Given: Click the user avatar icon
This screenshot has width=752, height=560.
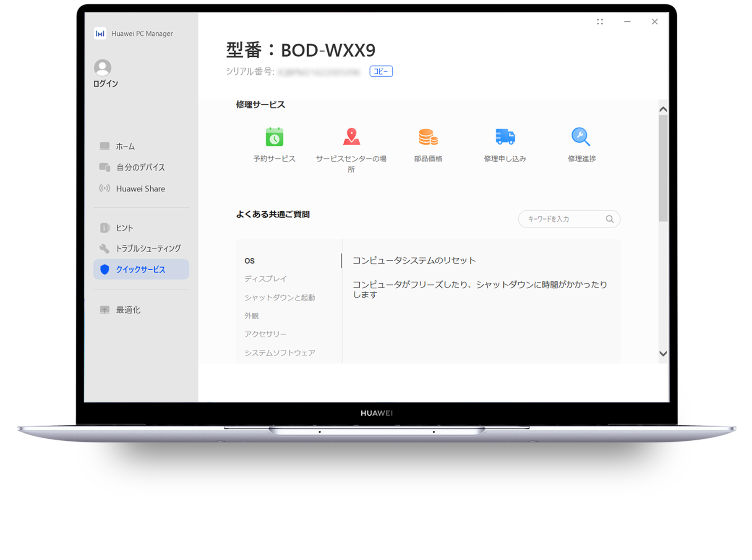Looking at the screenshot, I should tap(102, 68).
